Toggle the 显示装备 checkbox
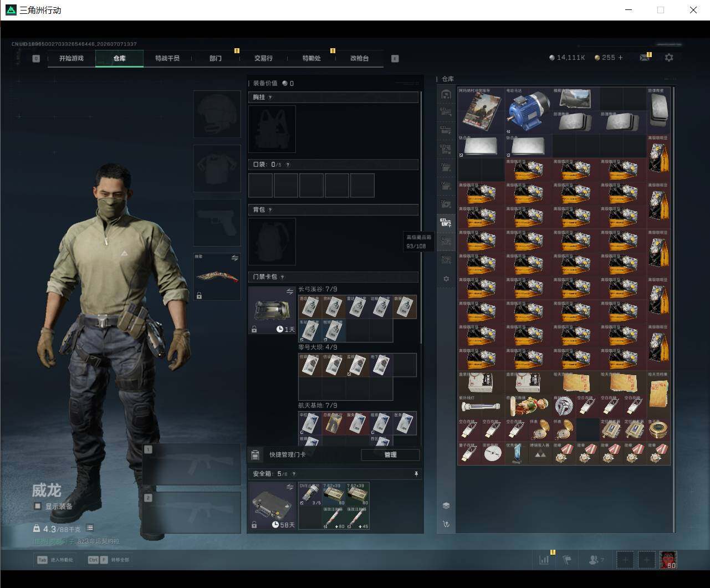710x588 pixels. coord(38,506)
